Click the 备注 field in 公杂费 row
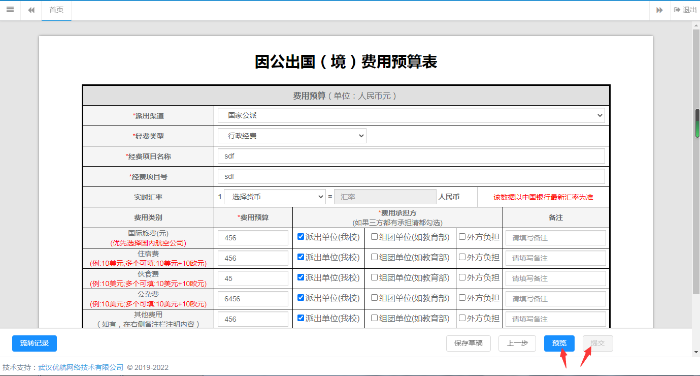The width and height of the screenshot is (700, 376). point(555,299)
